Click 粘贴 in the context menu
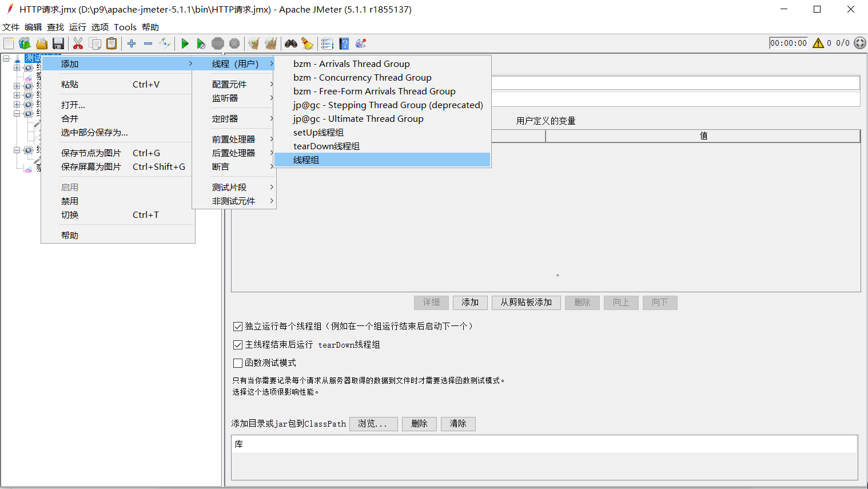Image resolution: width=868 pixels, height=489 pixels. 118,84
